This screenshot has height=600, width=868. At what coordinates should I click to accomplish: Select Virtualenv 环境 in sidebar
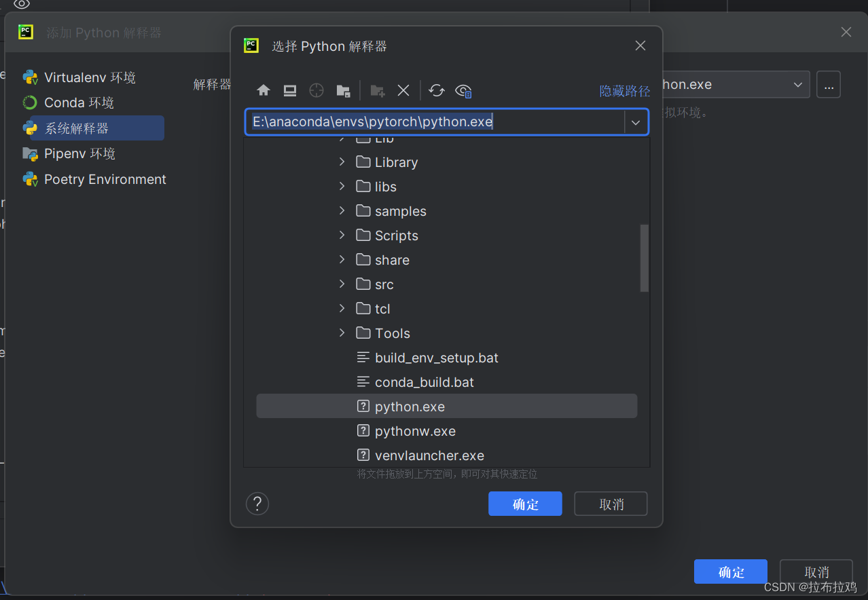pyautogui.click(x=93, y=77)
